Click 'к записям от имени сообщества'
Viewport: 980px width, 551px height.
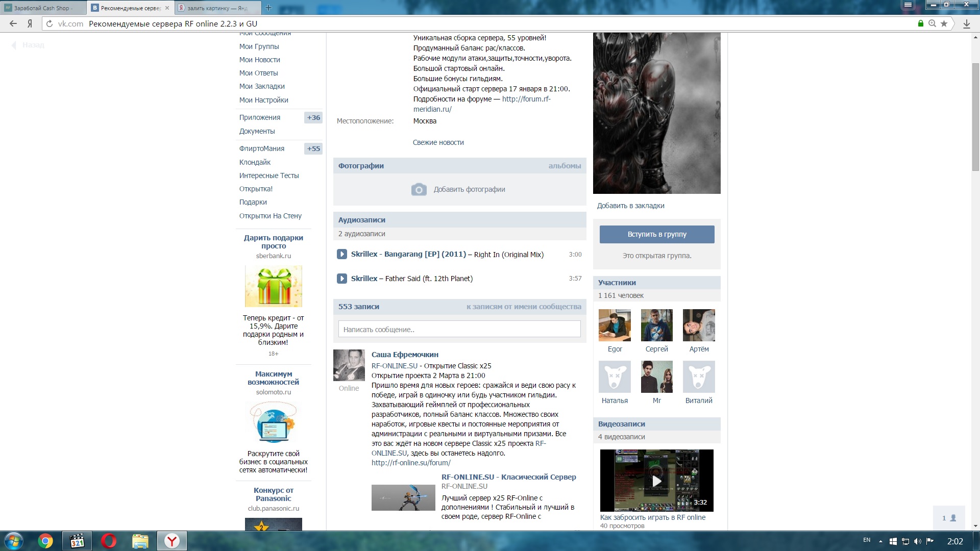click(524, 307)
